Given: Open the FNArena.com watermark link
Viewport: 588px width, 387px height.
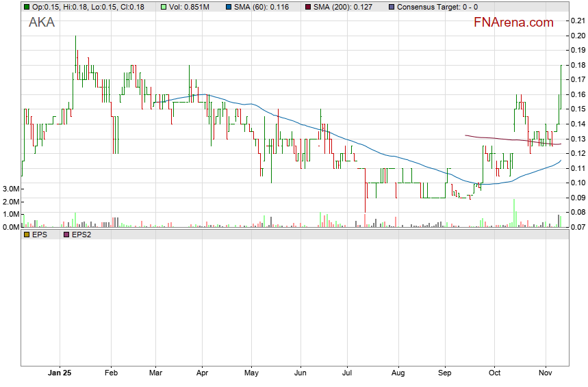Looking at the screenshot, I should point(513,23).
